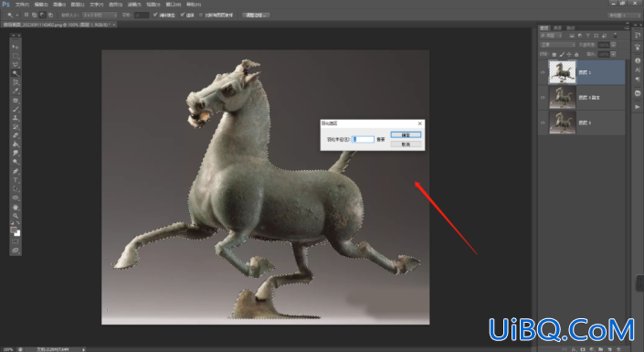644x352 pixels.
Task: Select the Brush tool
Action: 16,110
